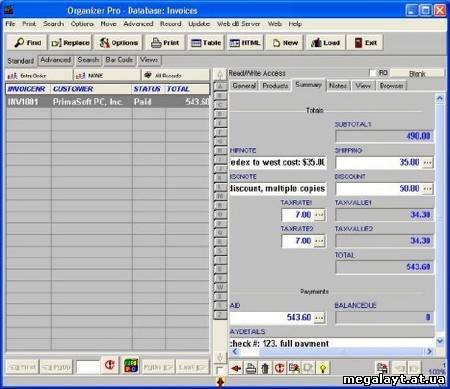Open the Record menu
This screenshot has height=389, width=450.
(171, 24)
